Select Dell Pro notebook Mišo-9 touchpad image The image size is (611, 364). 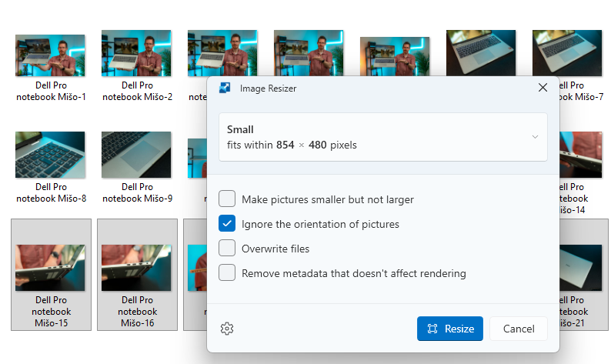click(x=137, y=155)
